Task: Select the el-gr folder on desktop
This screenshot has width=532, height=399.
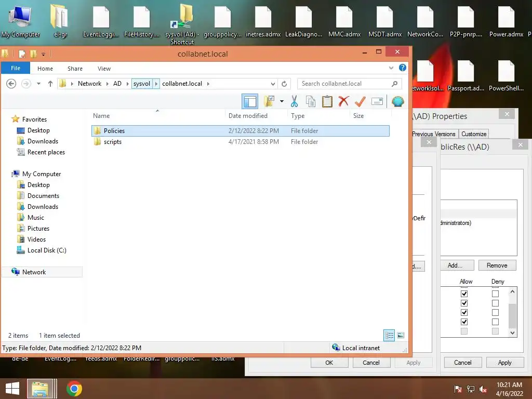Action: (60, 21)
